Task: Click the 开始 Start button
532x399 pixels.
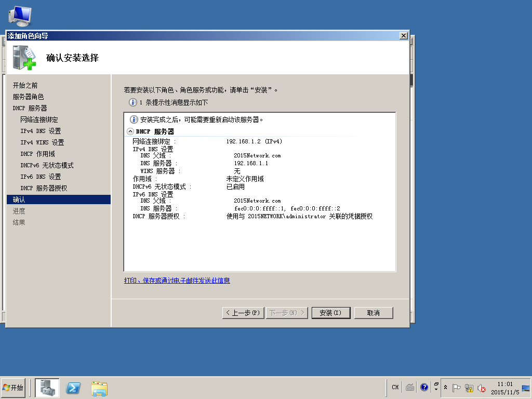Action: click(x=13, y=388)
